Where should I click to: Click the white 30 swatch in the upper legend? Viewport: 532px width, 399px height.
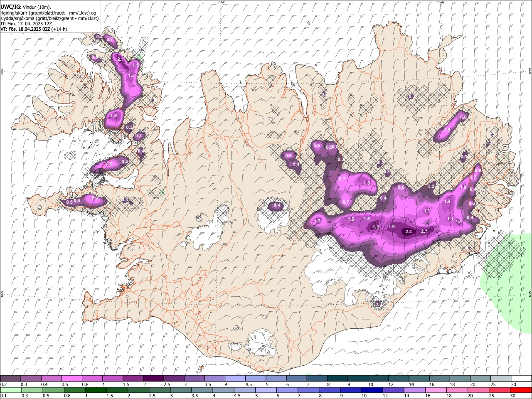(521, 378)
